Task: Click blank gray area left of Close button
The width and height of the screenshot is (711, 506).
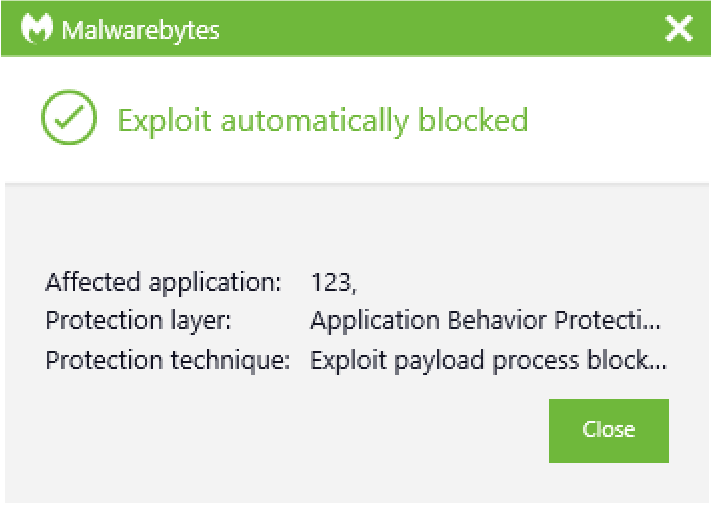Action: [300, 430]
